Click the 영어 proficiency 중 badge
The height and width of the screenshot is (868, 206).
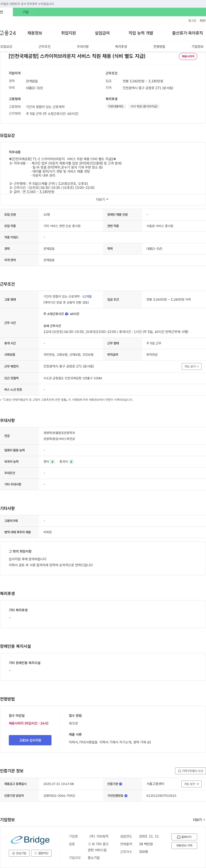pos(52,462)
